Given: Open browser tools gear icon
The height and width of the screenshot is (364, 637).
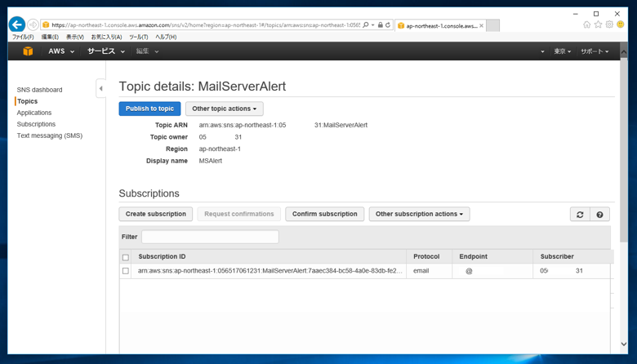Looking at the screenshot, I should [x=609, y=24].
